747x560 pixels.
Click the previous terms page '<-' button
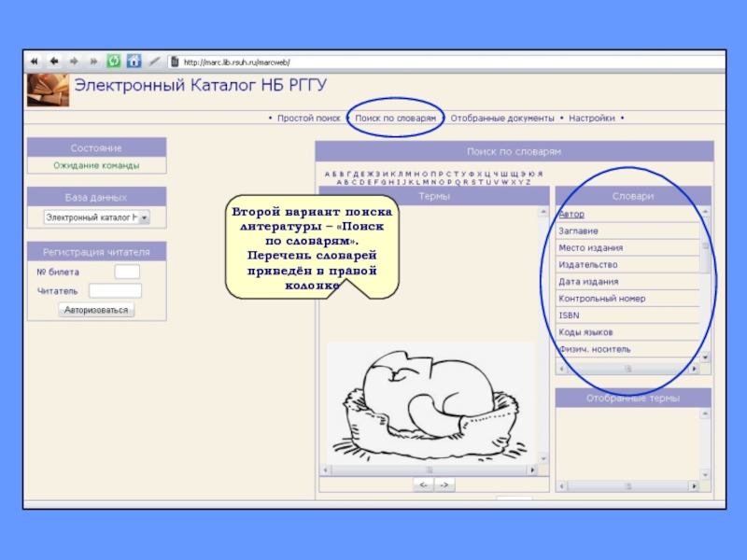[x=424, y=485]
